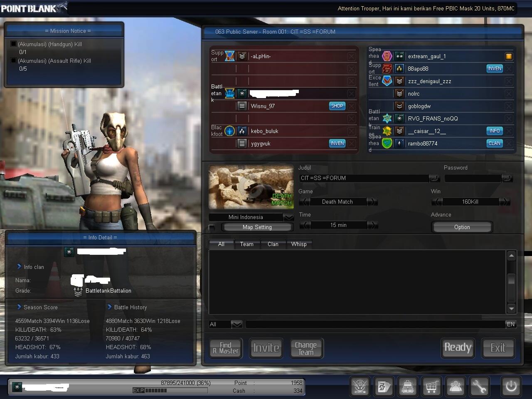Click the room master orange icon for extream_gaul_1

pos(509,56)
